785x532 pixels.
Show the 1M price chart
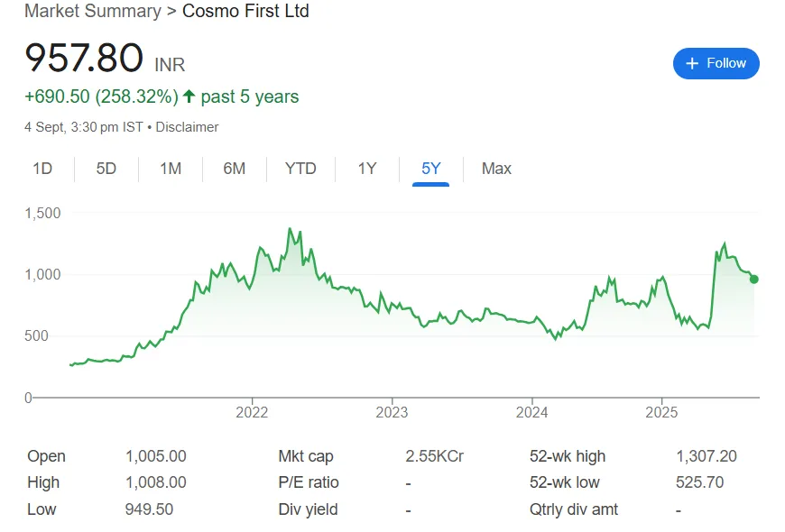click(x=171, y=169)
